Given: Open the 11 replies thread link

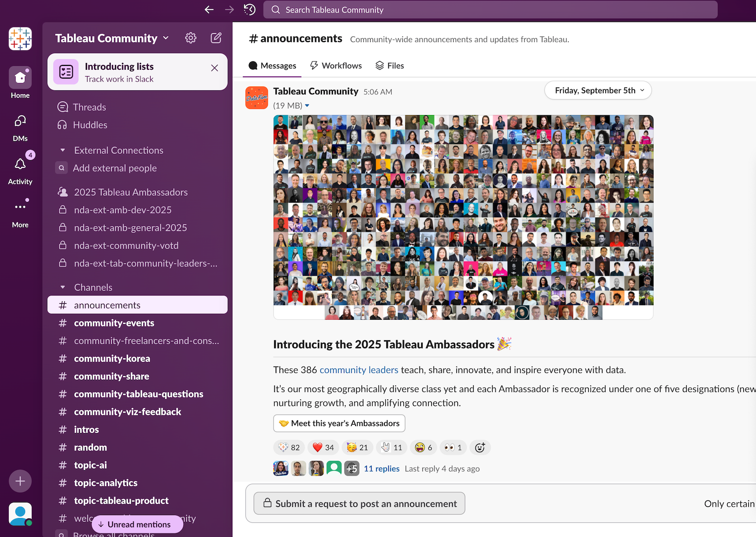Looking at the screenshot, I should [x=381, y=469].
